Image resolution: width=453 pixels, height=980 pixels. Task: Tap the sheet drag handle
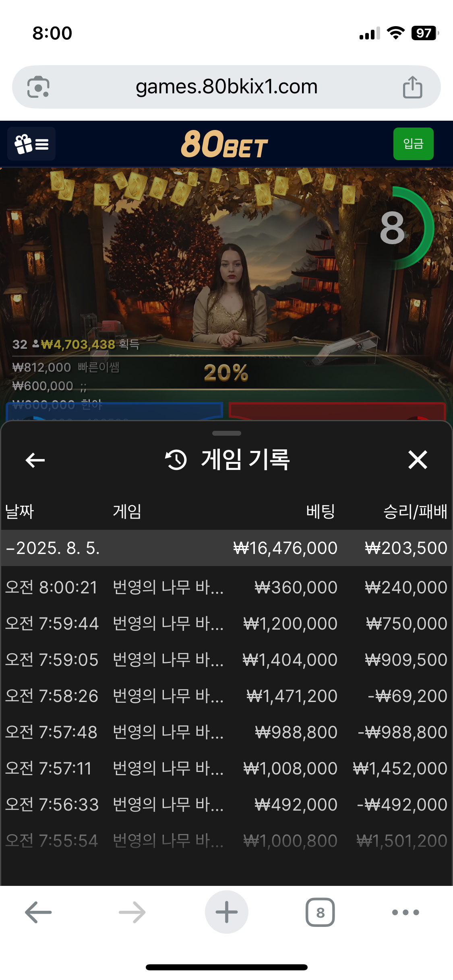click(226, 433)
